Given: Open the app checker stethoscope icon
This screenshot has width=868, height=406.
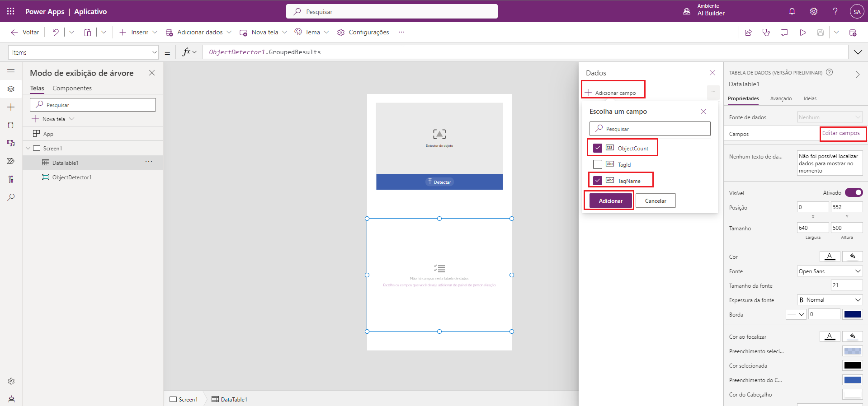Looking at the screenshot, I should [766, 32].
